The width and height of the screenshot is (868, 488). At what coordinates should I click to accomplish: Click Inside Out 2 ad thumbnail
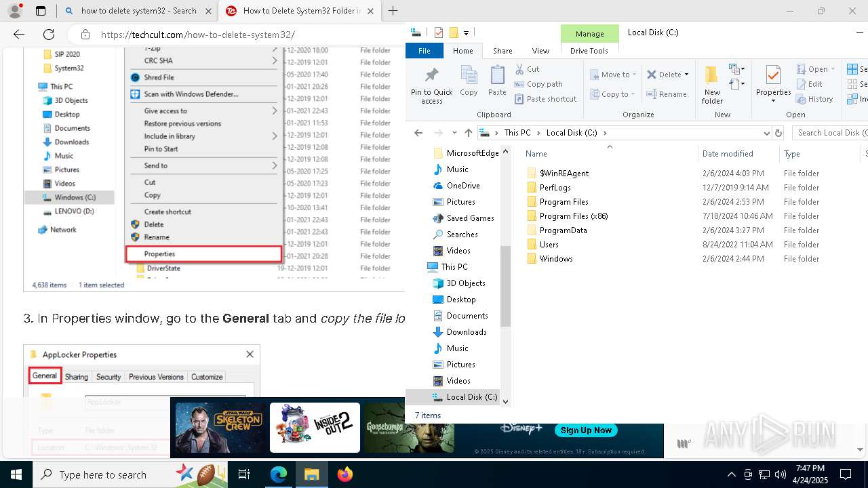point(315,428)
